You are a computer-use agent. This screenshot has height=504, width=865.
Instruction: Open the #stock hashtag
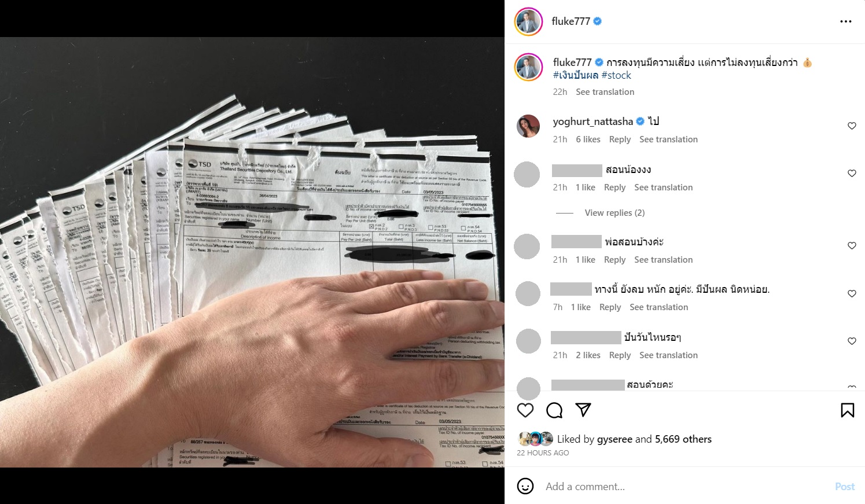point(616,75)
